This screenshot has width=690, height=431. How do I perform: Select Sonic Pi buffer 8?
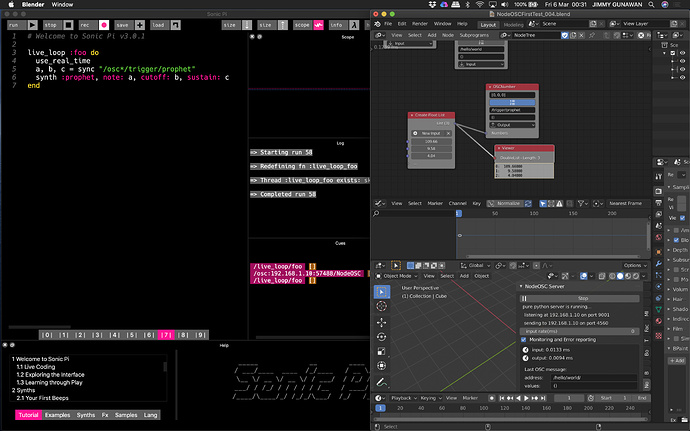pos(183,335)
